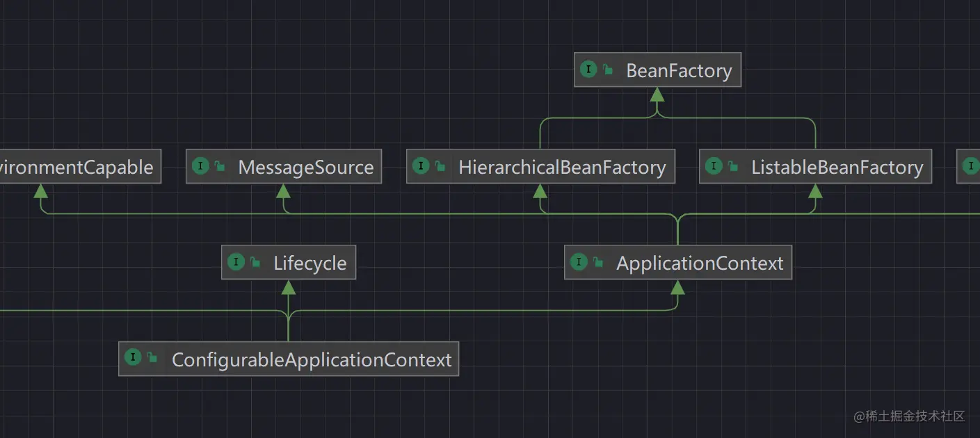Screen dimensions: 980x438
Task: Select the ConfigurableApplicationContext node label
Action: coord(312,359)
